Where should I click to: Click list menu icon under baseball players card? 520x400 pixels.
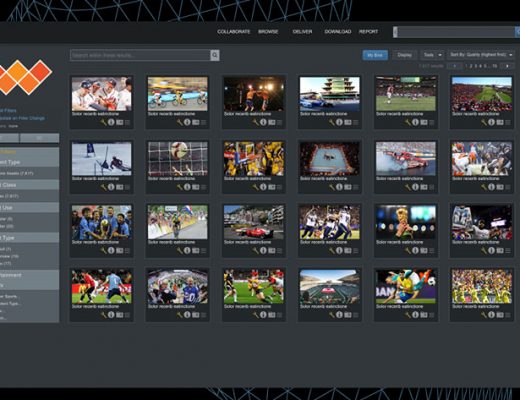pos(127,122)
